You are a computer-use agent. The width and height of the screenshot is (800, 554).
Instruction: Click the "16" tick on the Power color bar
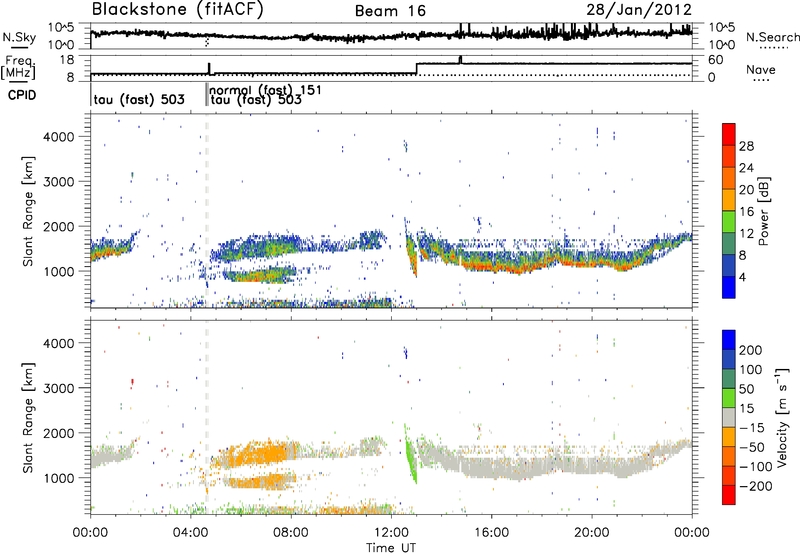[746, 212]
